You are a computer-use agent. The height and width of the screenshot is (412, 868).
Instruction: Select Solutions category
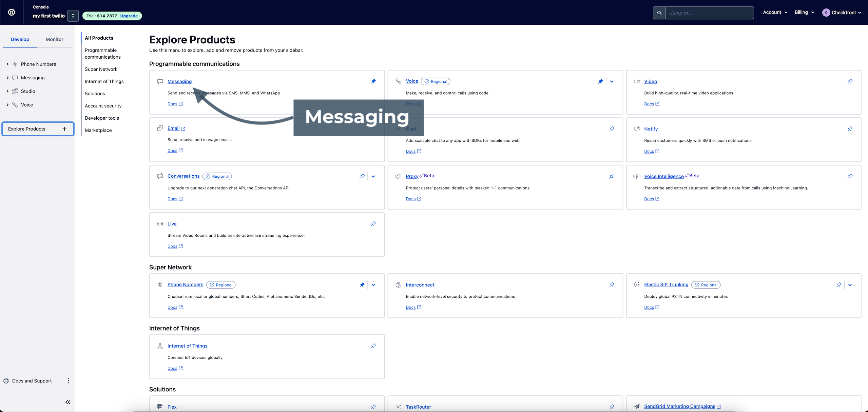click(x=95, y=94)
